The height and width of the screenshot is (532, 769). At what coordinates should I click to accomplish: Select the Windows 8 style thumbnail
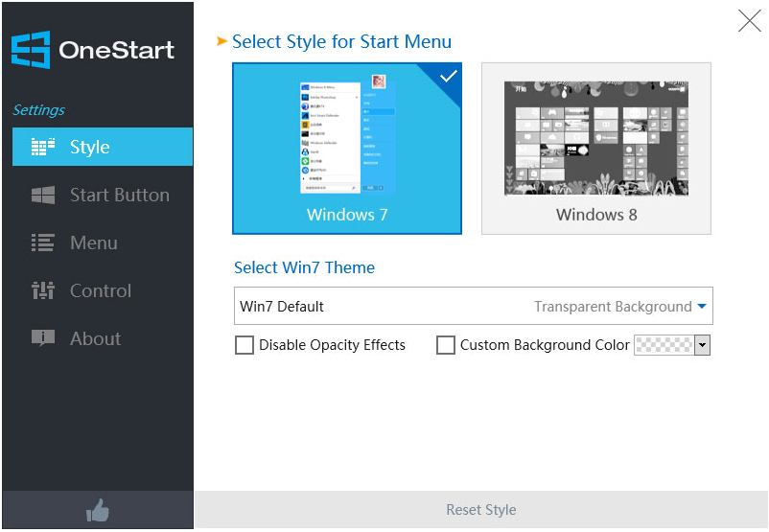pyautogui.click(x=596, y=149)
